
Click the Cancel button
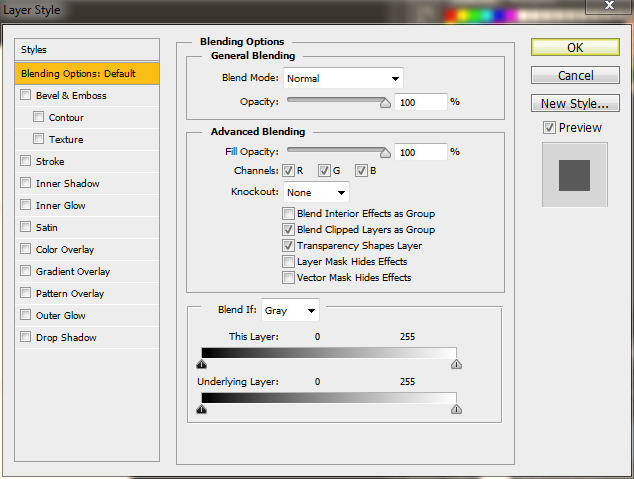click(575, 75)
